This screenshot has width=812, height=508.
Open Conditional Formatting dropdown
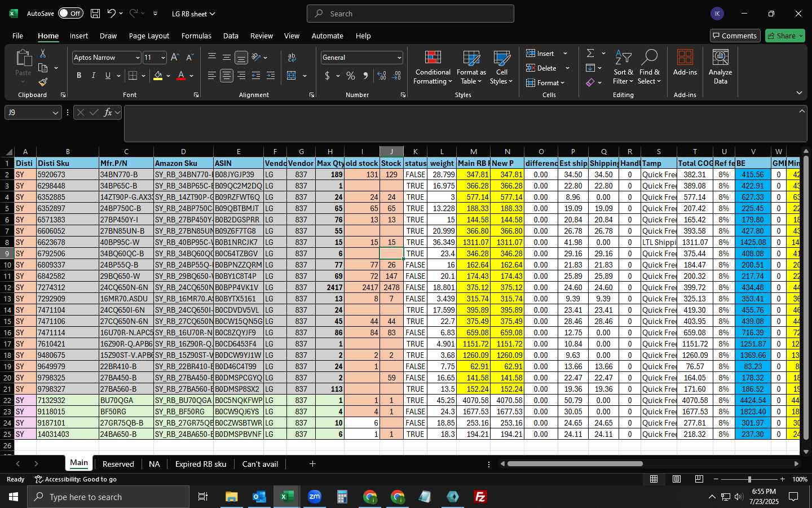[433, 67]
